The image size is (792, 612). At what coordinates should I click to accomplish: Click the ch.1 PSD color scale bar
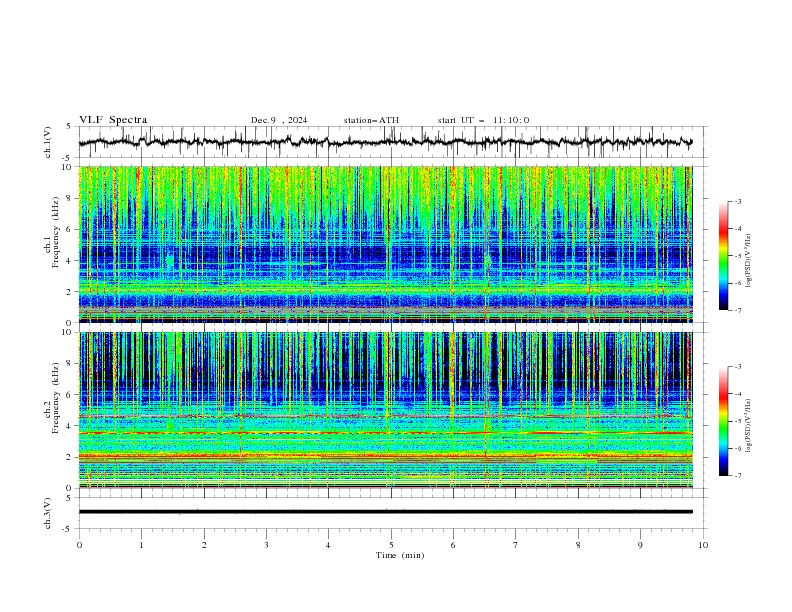[723, 256]
